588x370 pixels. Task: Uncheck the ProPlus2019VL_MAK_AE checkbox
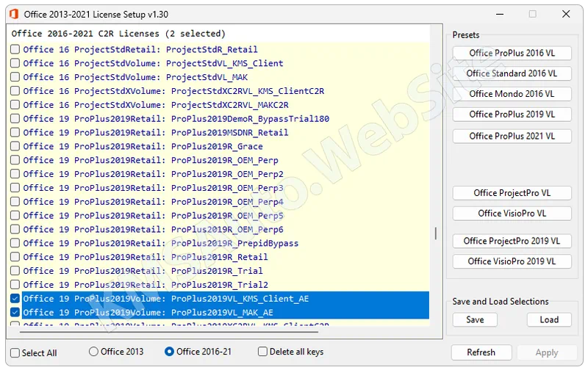(15, 312)
